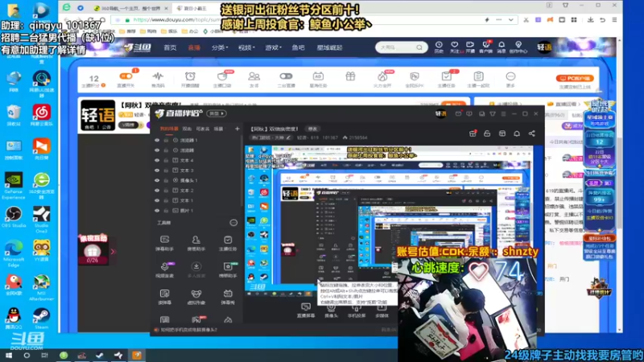This screenshot has height=362, width=644.
Task: Open the phone camera help link at bottom
Action: 188,330
